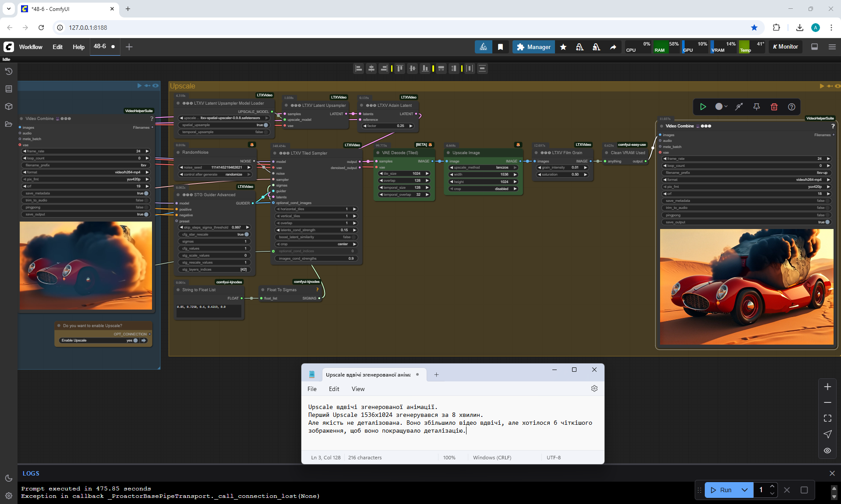
Task: Open node color picker dropdown chevron
Action: click(x=726, y=107)
